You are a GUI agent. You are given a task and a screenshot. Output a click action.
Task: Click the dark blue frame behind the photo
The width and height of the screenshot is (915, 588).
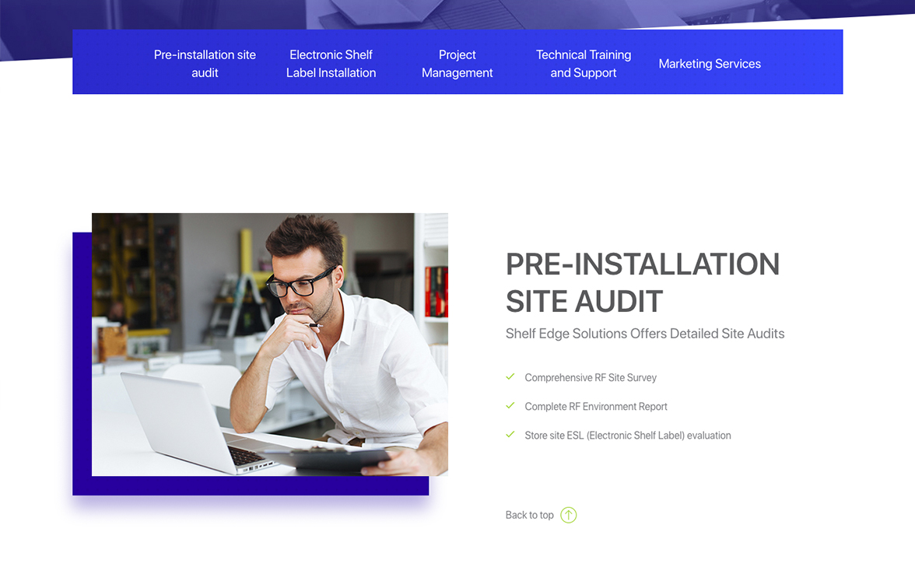tap(251, 486)
